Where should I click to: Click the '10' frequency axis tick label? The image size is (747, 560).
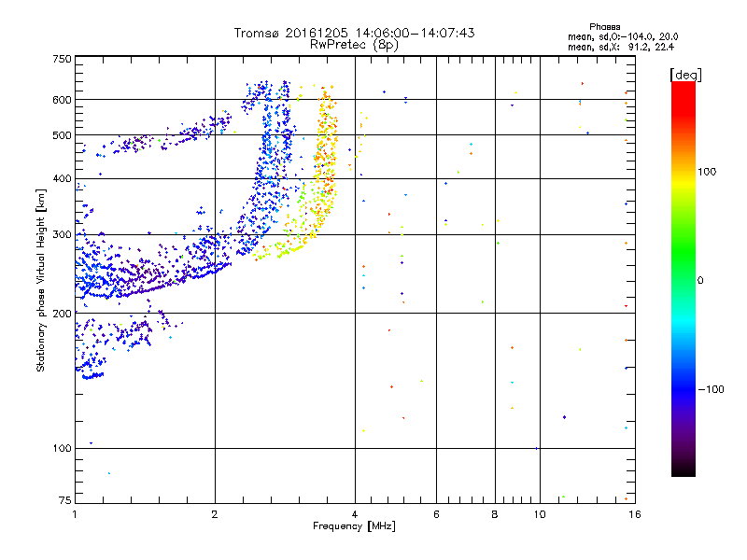(540, 514)
